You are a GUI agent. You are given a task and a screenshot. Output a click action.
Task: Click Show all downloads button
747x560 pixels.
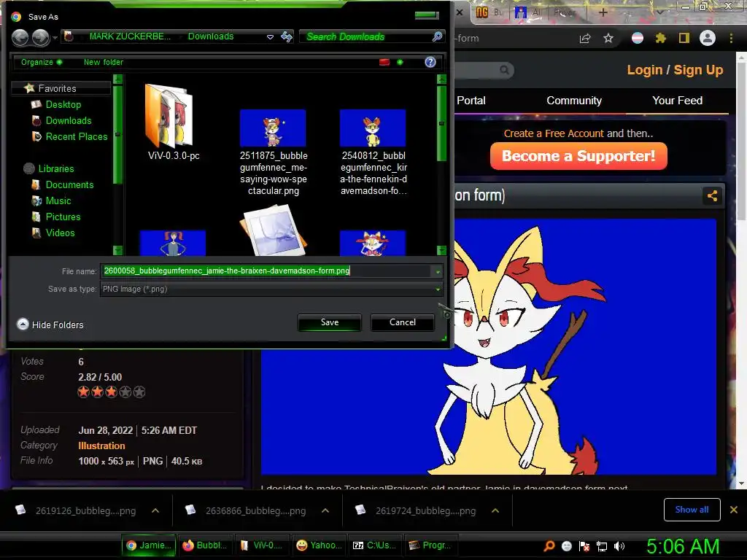click(x=692, y=510)
